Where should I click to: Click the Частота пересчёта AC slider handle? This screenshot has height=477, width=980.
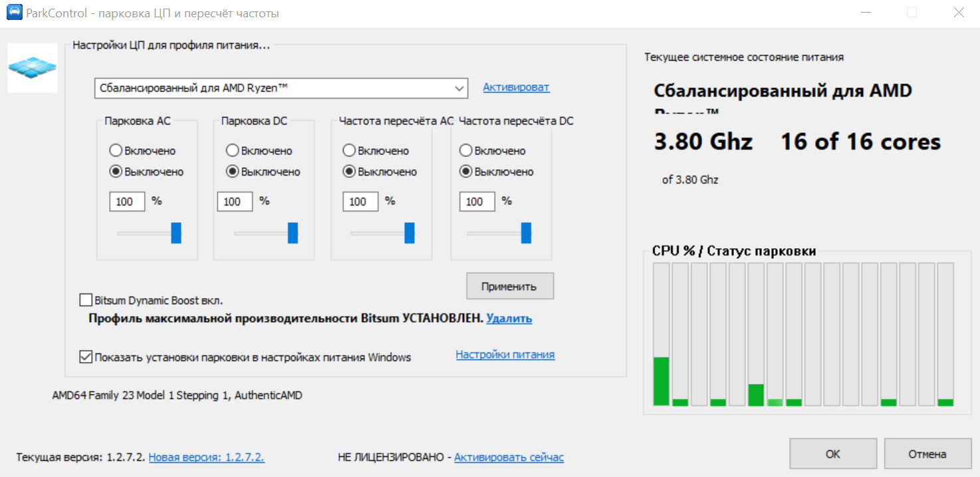pos(410,233)
